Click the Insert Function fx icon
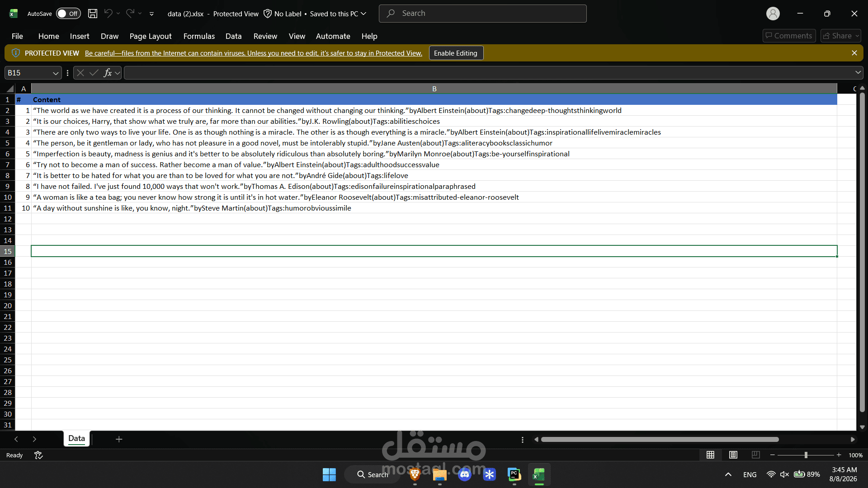Viewport: 868px width, 488px height. pyautogui.click(x=108, y=73)
